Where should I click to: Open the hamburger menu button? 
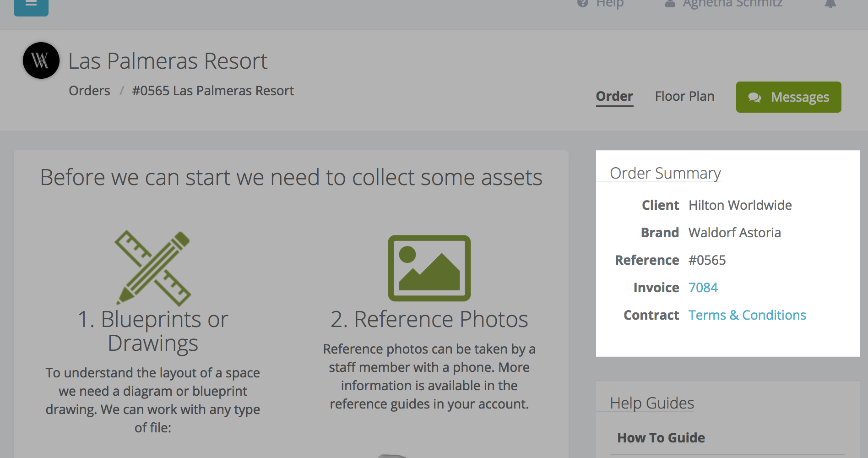[x=31, y=5]
